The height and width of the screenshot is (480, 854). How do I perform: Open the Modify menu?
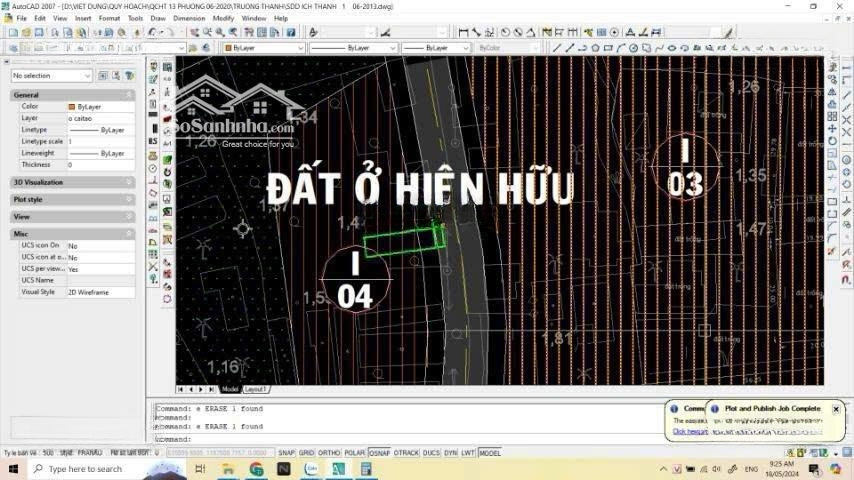[223, 18]
